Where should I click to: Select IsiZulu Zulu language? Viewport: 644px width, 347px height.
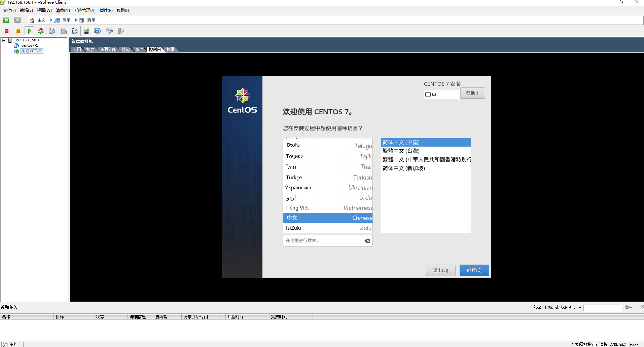pos(328,228)
